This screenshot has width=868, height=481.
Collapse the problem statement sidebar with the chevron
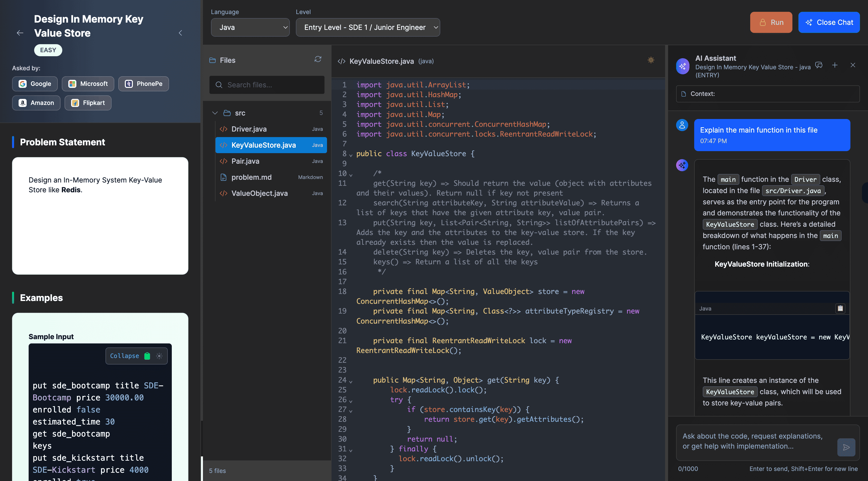coord(181,33)
